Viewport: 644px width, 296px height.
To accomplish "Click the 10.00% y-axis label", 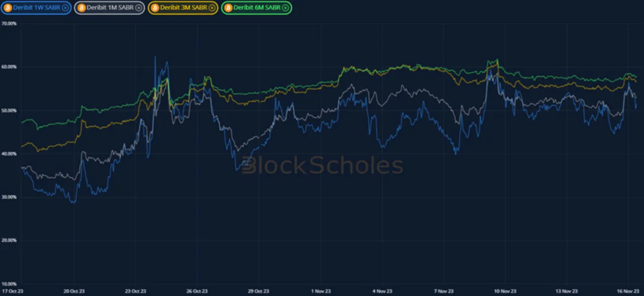I will pos(9,283).
